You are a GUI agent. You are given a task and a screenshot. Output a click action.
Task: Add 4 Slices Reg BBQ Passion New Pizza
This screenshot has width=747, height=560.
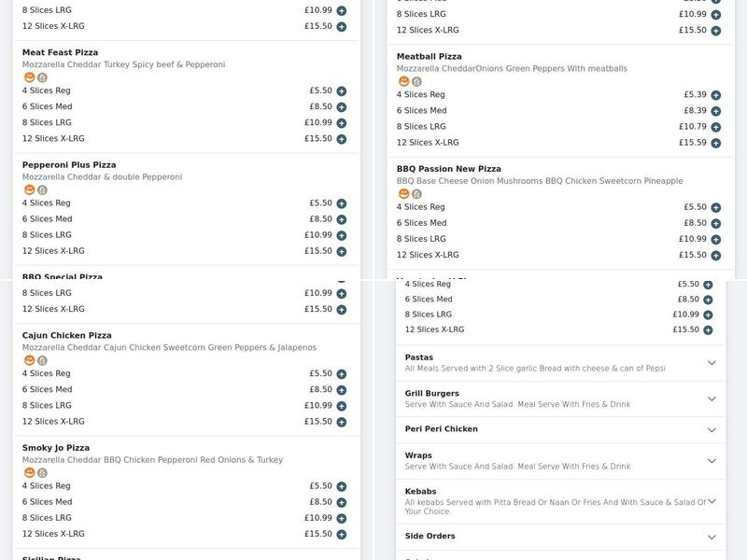(x=715, y=207)
